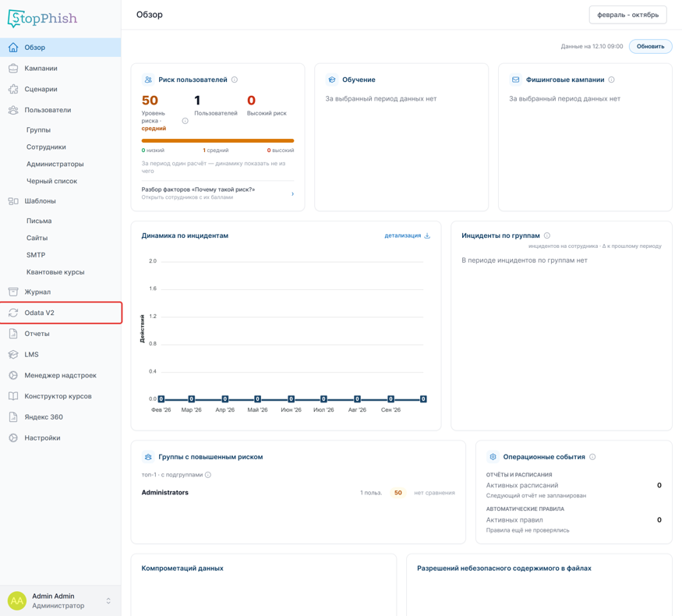Click info icon next to Инциденты по группам

tap(547, 235)
